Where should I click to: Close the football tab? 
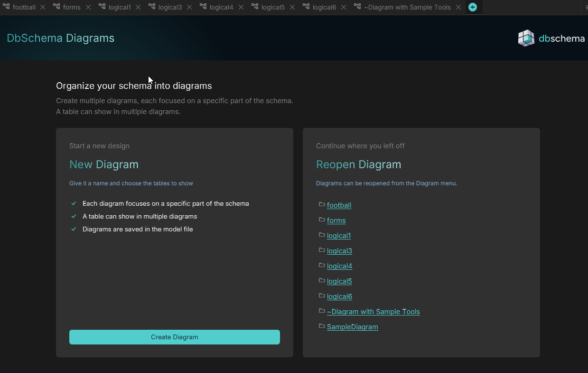43,7
